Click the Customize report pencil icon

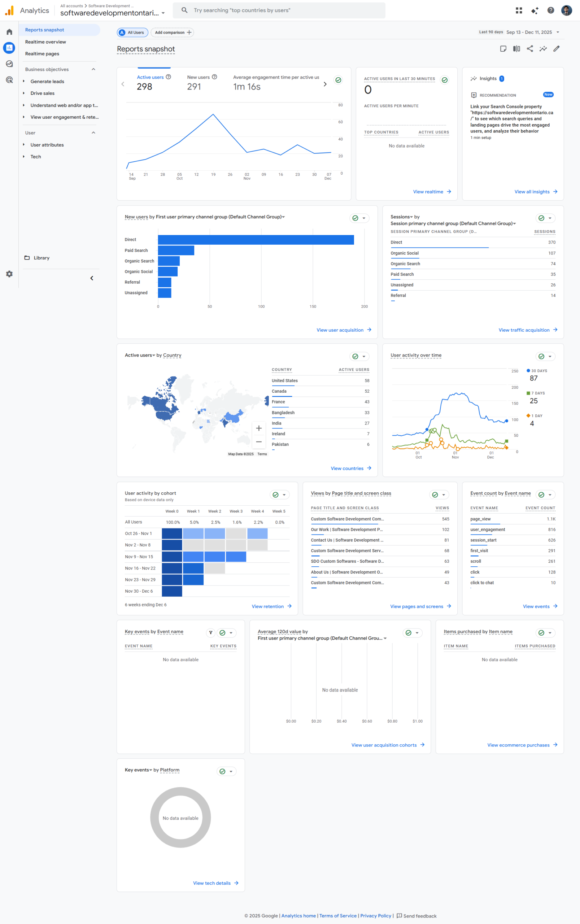(556, 49)
